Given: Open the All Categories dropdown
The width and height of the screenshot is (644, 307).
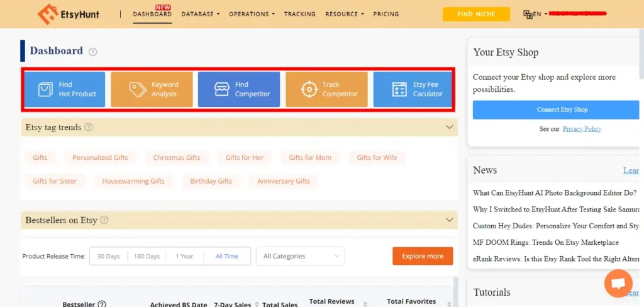Looking at the screenshot, I should (x=300, y=256).
